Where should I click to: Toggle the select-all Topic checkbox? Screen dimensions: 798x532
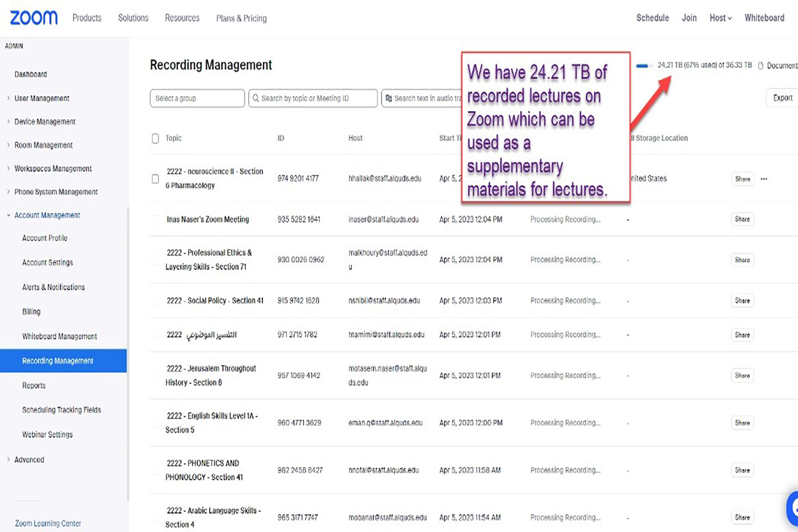point(155,138)
